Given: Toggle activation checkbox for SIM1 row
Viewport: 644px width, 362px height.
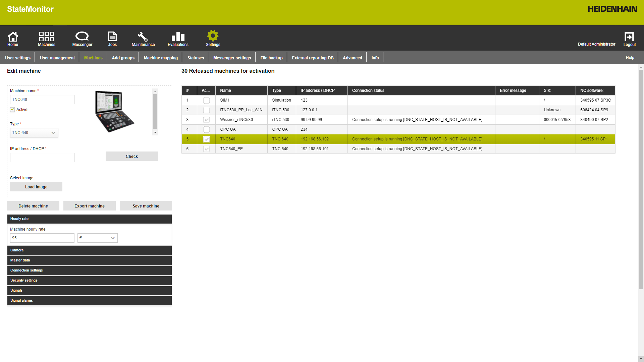Looking at the screenshot, I should point(206,100).
